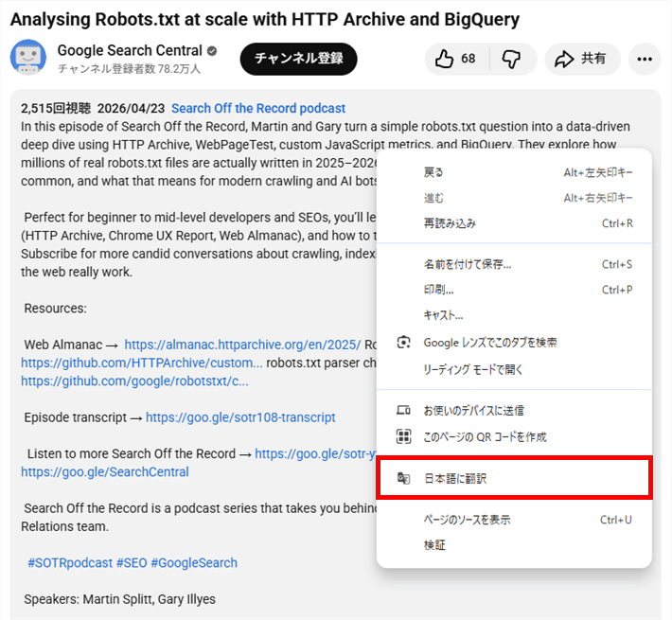This screenshot has width=672, height=620.
Task: Choose 戻る in the context menu
Action: pyautogui.click(x=514, y=172)
